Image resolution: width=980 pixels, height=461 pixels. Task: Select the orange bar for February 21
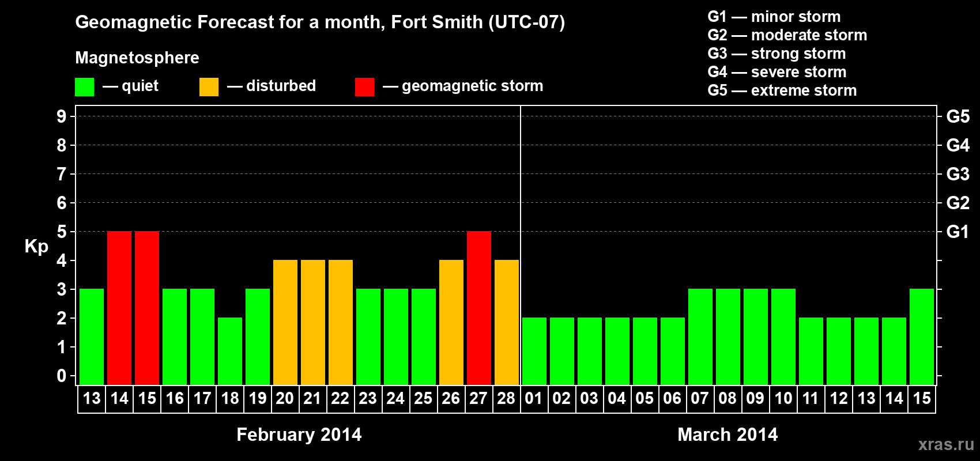coord(313,323)
